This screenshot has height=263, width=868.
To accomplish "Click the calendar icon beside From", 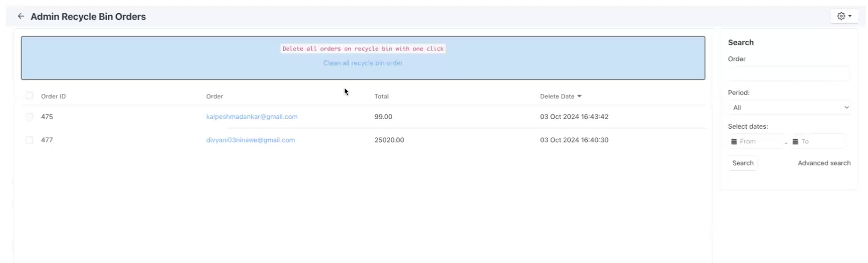I will coord(733,141).
